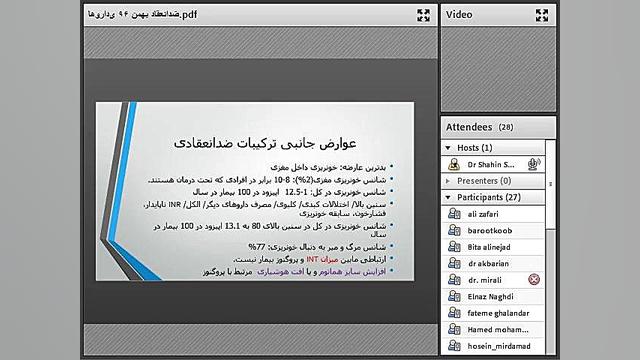This screenshot has width=640, height=360.
Task: Select host Dr Shahin S... in the list
Action: [x=493, y=164]
